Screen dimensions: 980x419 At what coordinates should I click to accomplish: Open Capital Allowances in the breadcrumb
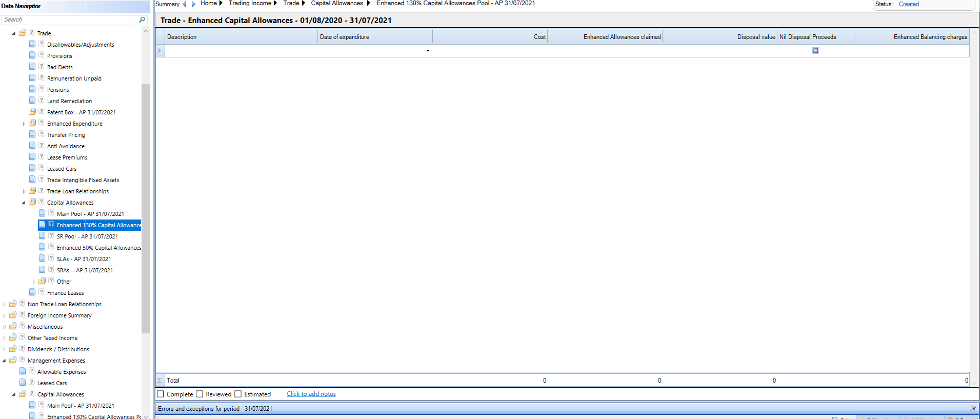click(x=337, y=3)
